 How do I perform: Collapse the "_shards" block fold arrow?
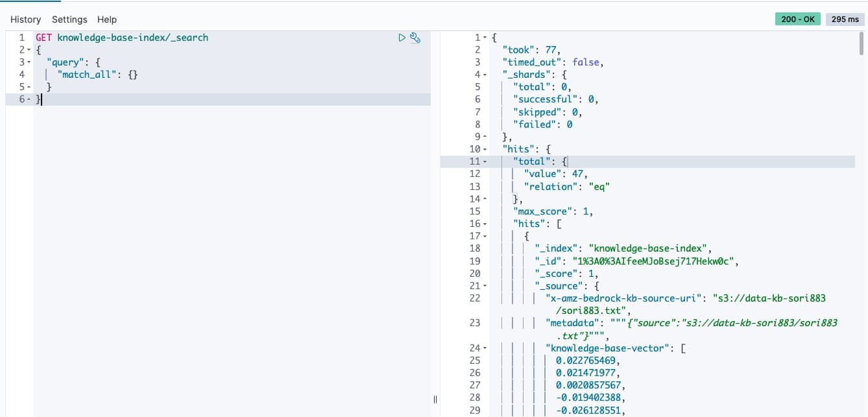485,75
